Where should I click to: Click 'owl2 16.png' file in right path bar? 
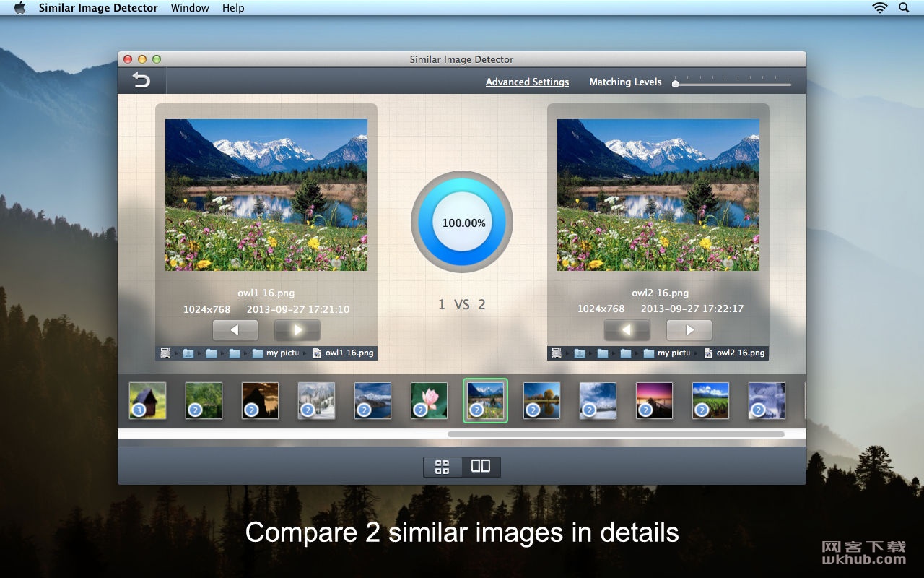click(734, 353)
